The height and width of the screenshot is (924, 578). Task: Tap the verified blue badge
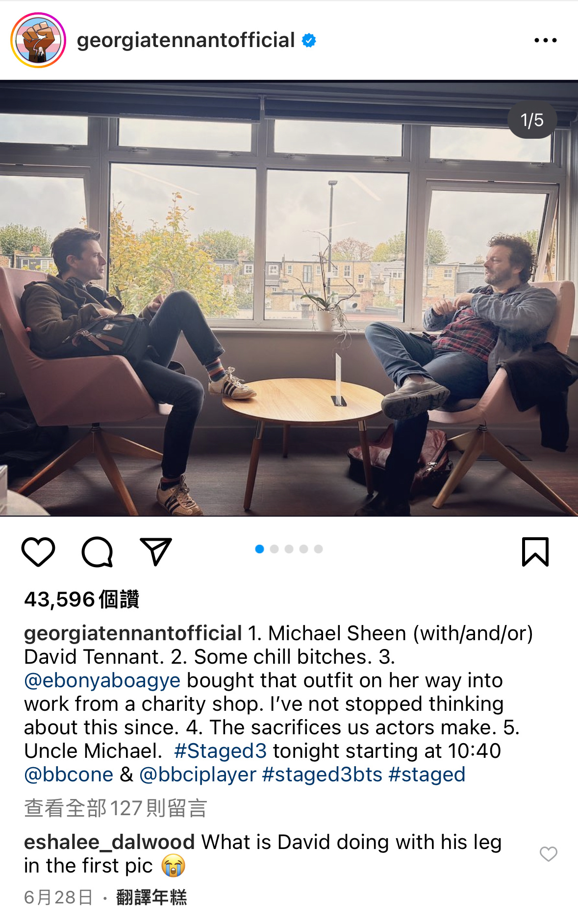point(309,40)
